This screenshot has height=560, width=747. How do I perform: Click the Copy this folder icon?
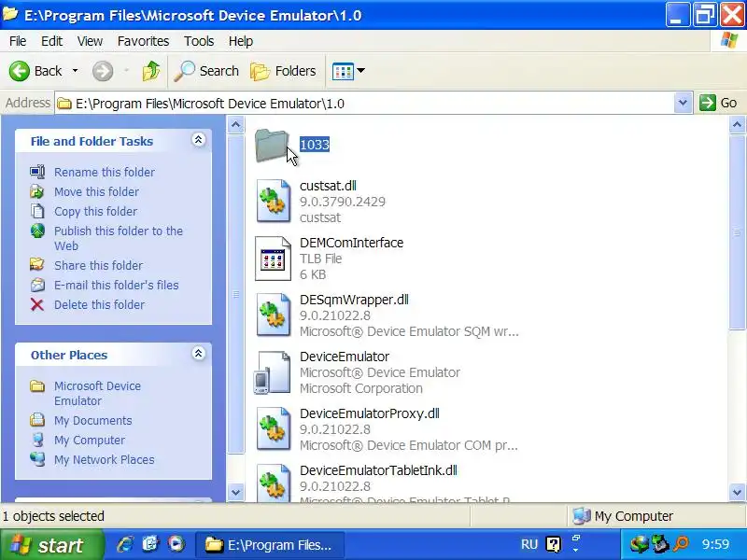coord(37,211)
